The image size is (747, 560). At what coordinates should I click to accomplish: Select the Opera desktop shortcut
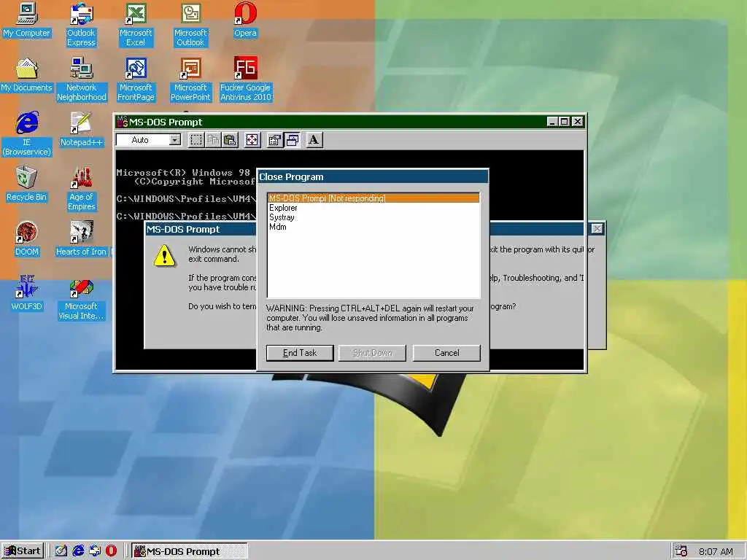[x=245, y=20]
